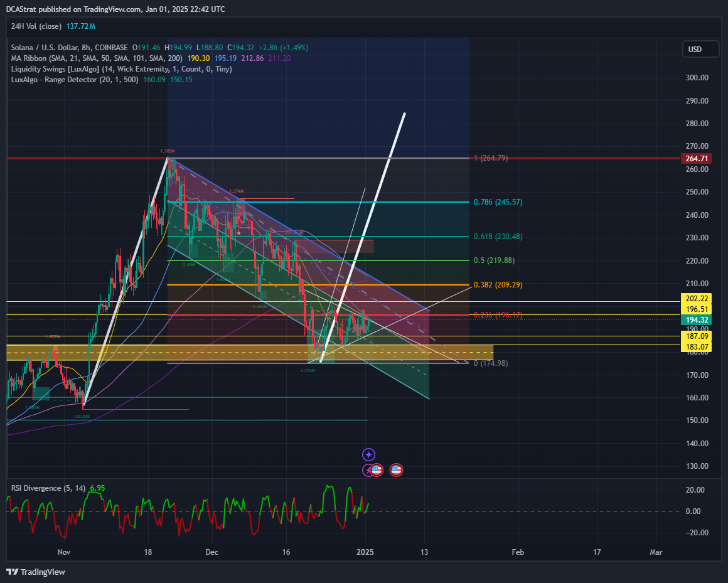
Task: Click the Solana / U.S. Dollar symbol title
Action: pos(69,47)
